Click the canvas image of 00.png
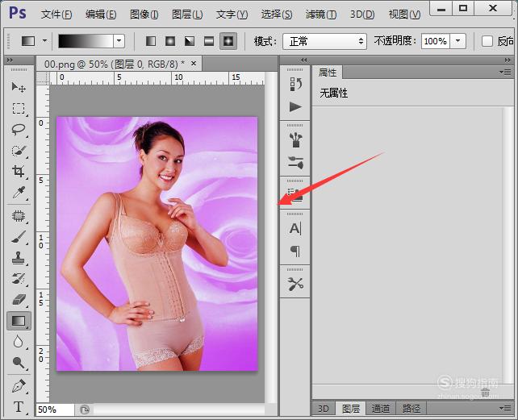The height and width of the screenshot is (420, 518). [x=157, y=243]
